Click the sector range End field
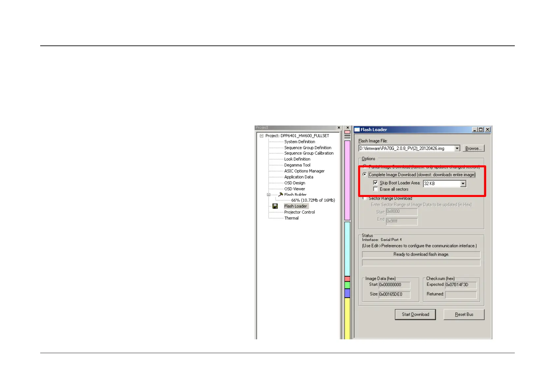Image resolution: width=555 pixels, height=392 pixels. pyautogui.click(x=402, y=221)
